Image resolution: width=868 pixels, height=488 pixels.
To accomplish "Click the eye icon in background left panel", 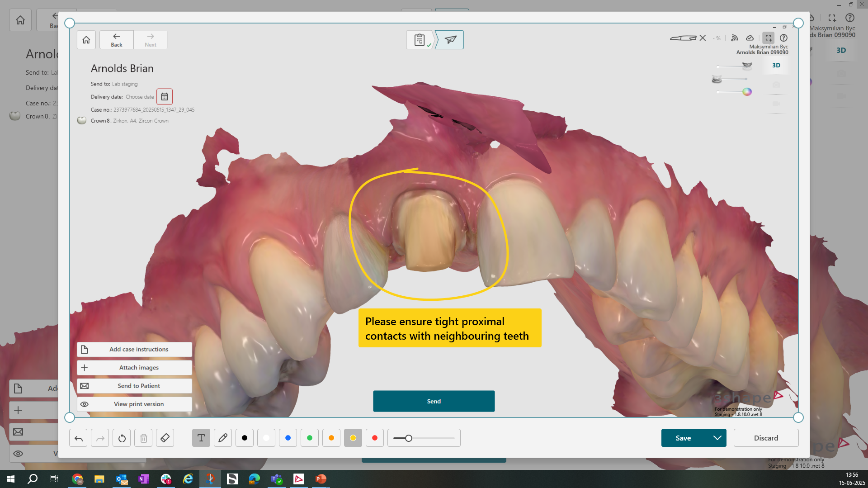I will click(18, 454).
